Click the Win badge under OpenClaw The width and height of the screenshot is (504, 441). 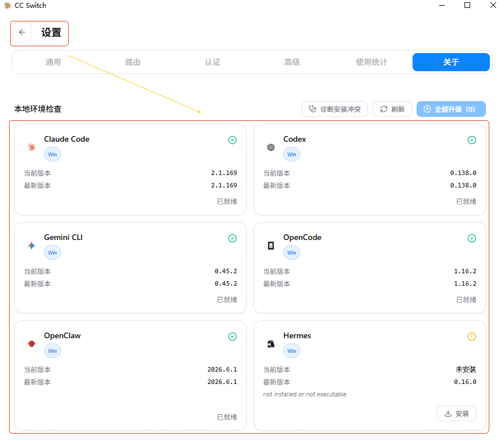click(x=52, y=351)
